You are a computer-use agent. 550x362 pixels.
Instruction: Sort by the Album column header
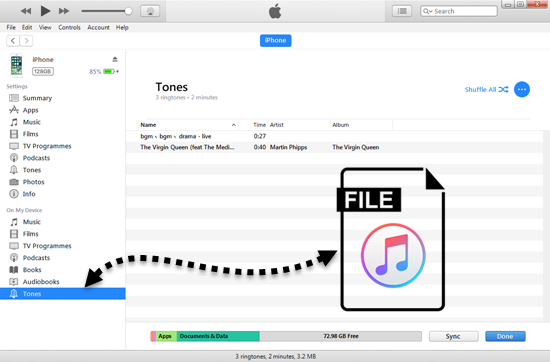[362, 125]
